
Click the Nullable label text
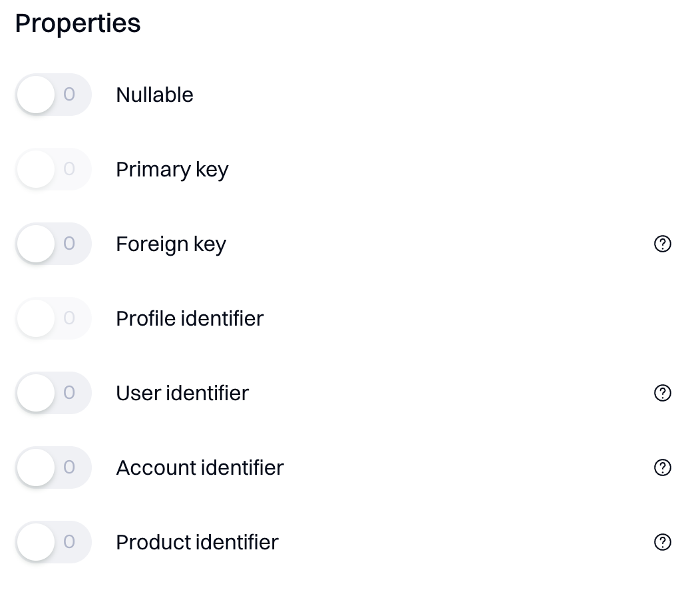(154, 95)
